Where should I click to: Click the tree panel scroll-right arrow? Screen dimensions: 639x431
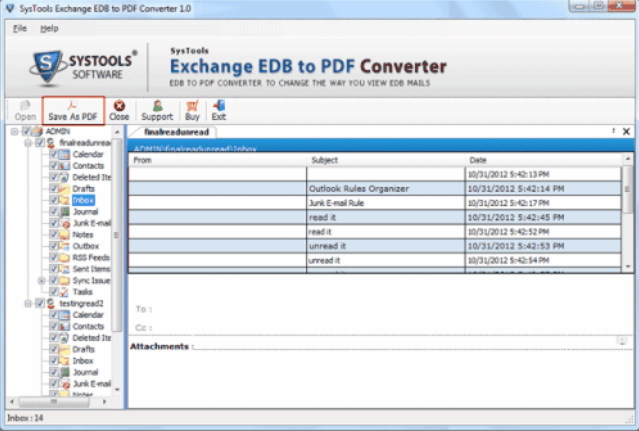coord(105,402)
